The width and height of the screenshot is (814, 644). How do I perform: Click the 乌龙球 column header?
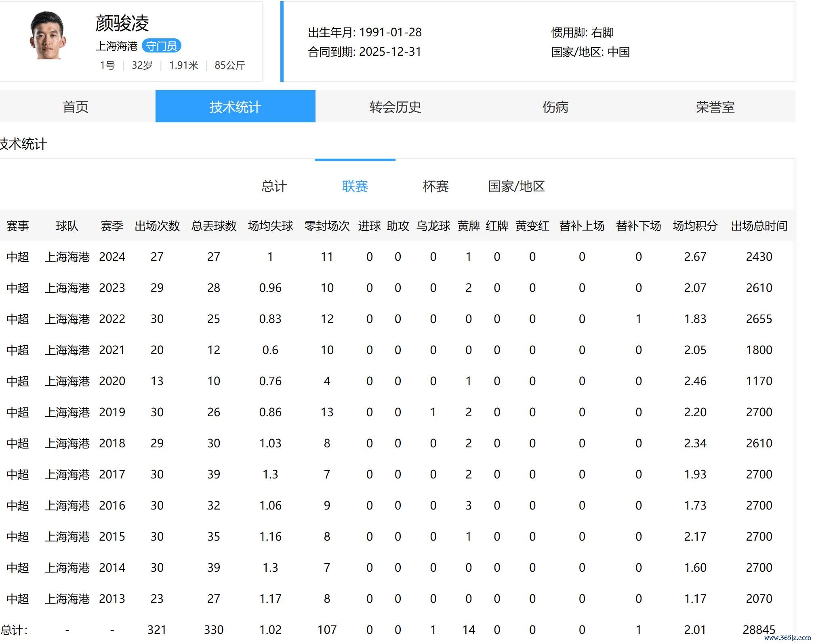click(433, 226)
